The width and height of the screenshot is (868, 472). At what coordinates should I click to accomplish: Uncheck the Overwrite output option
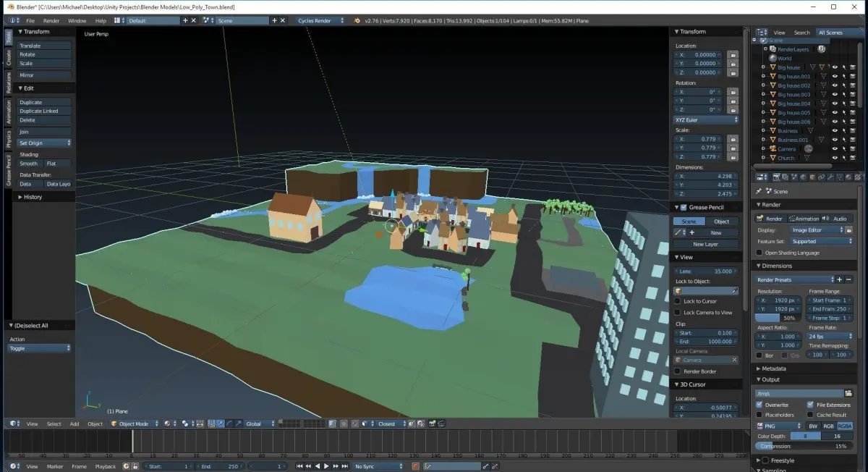tap(759, 405)
